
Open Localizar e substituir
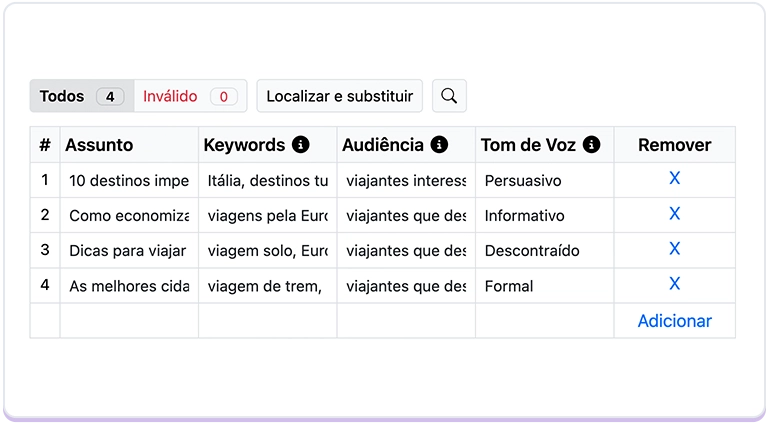pos(340,96)
